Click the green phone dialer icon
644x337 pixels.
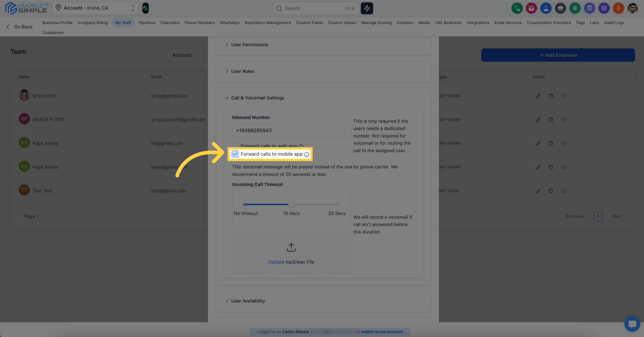click(x=517, y=8)
